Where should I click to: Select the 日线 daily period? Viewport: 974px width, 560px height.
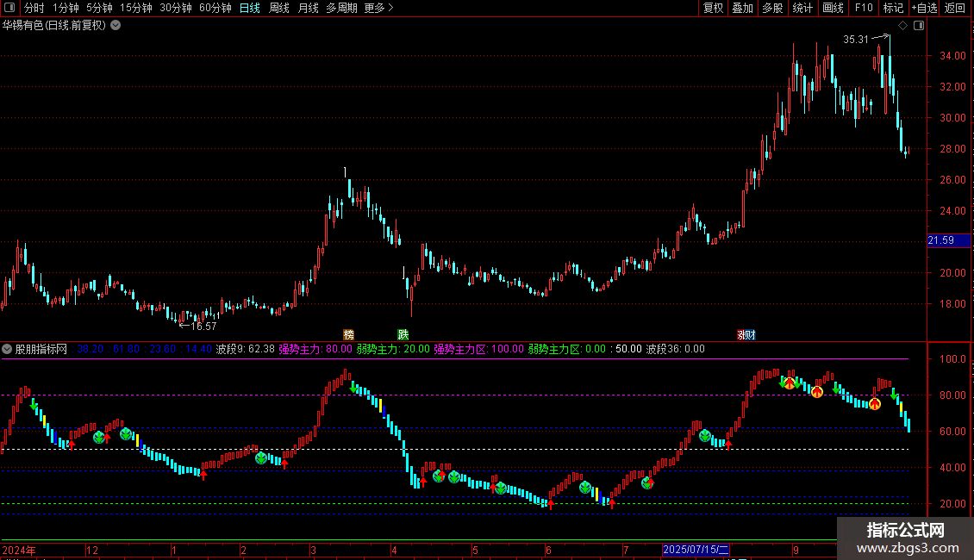[250, 8]
